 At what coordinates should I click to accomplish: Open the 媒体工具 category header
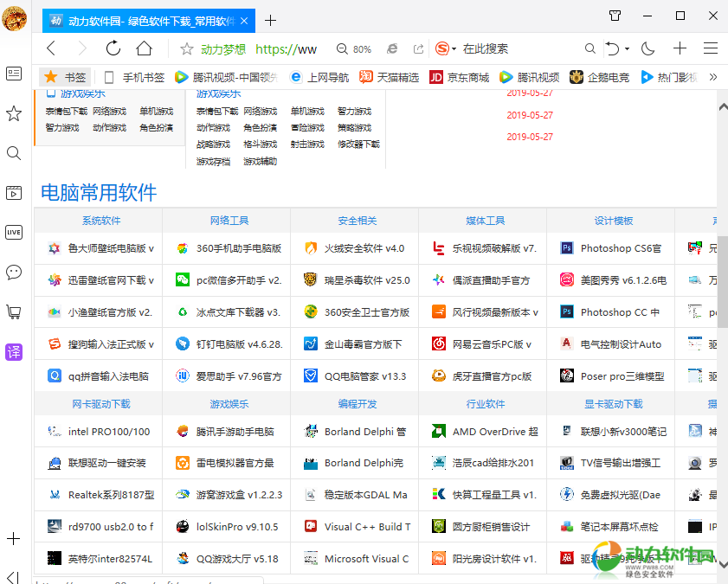coord(486,221)
